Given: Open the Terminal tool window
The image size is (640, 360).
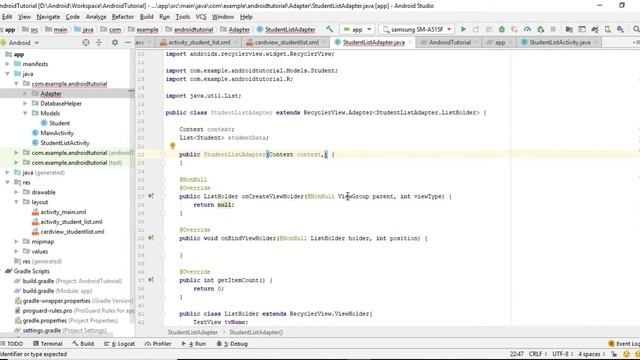Looking at the screenshot, I should point(48,344).
